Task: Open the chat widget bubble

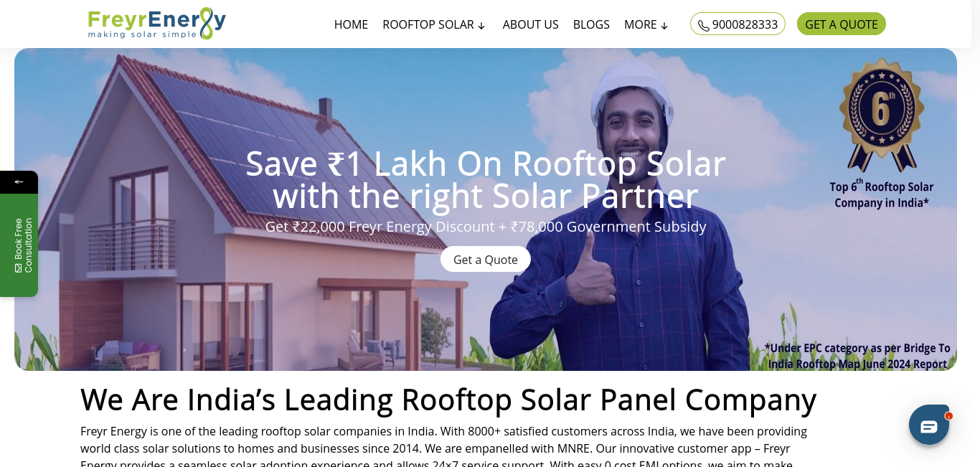Action: [929, 425]
